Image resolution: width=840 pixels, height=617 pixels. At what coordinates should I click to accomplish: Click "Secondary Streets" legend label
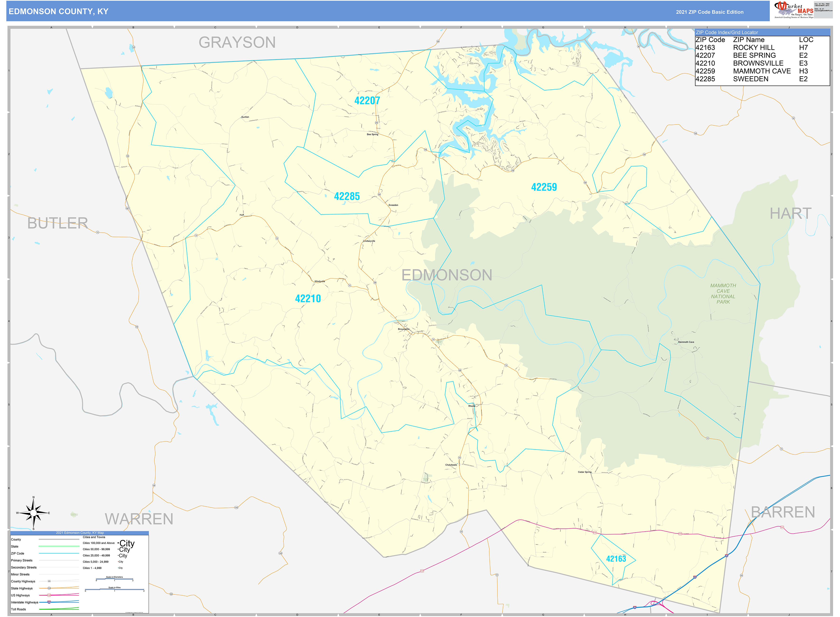click(23, 567)
